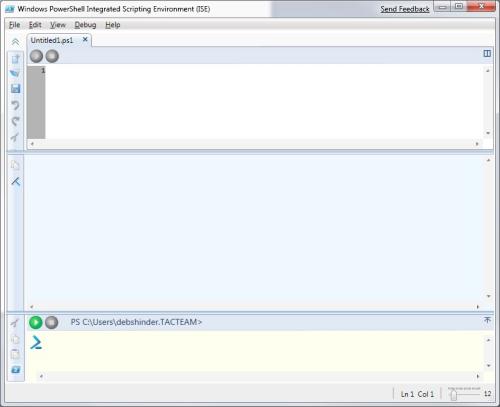Click line number 1 in the gutter
The image size is (500, 407).
coord(43,70)
